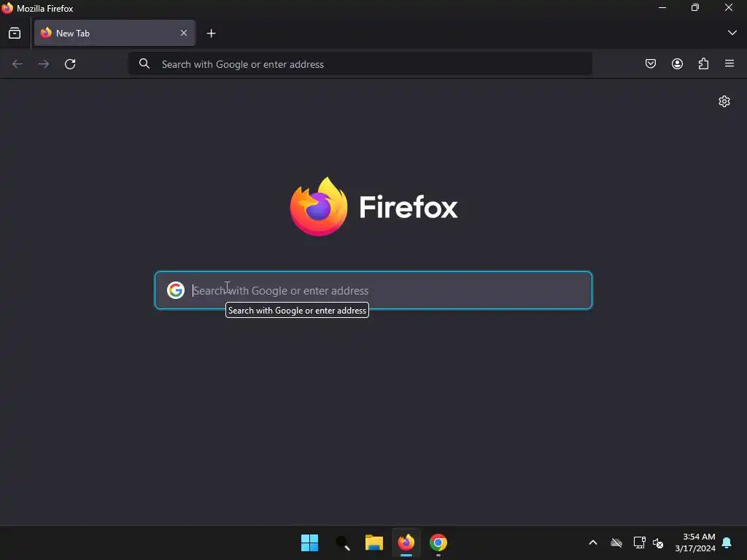The height and width of the screenshot is (560, 747).
Task: Click the Firefox taskbar icon
Action: (406, 542)
